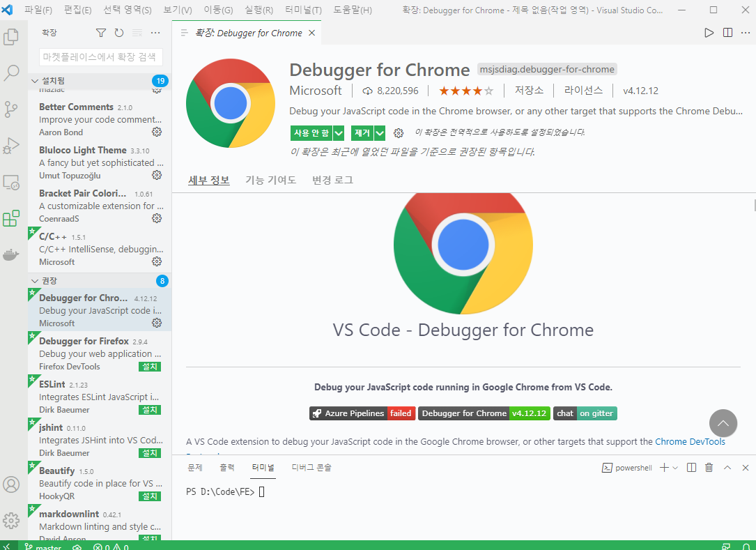Screen dimensions: 756x550
Task: Open the uninstall button dropdown arrow
Action: pyautogui.click(x=380, y=132)
